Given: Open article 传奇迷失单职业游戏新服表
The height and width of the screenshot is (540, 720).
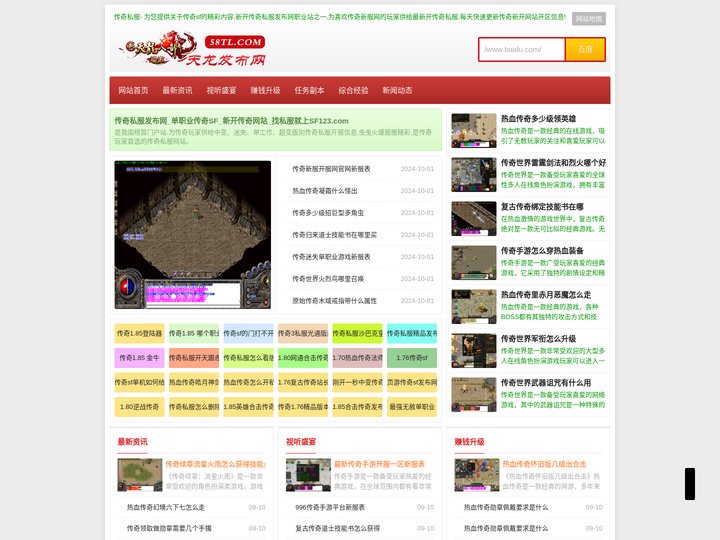Looking at the screenshot, I should pos(331,257).
